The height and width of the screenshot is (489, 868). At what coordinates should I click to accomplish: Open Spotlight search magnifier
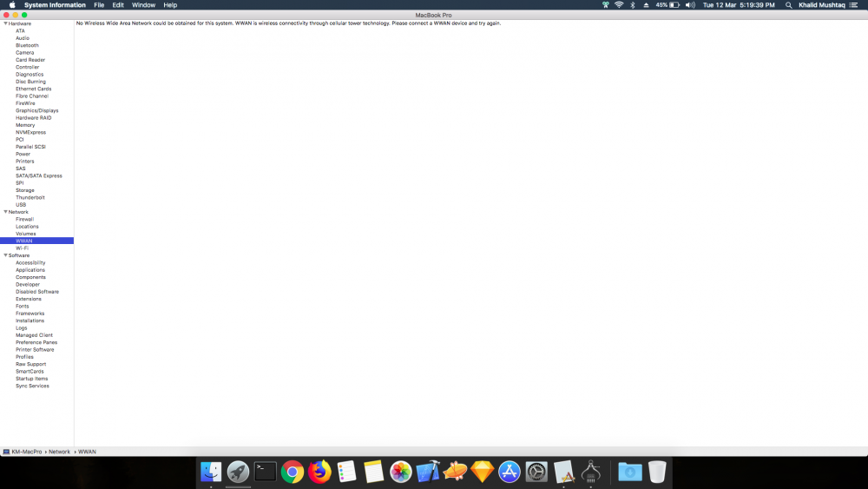point(788,5)
